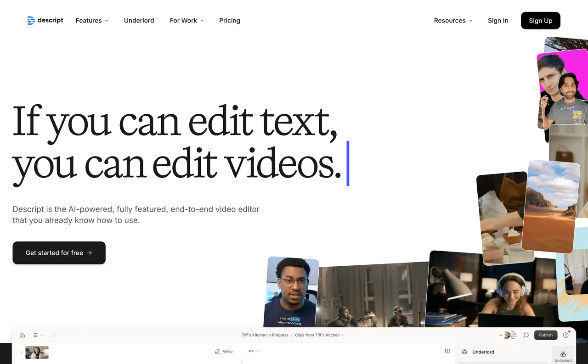588x364 pixels.
Task: Click the Sign Up button
Action: pos(540,21)
